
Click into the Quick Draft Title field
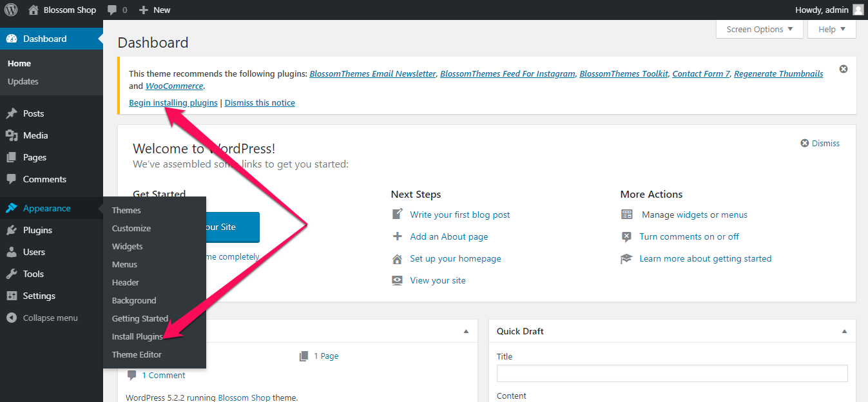point(672,373)
